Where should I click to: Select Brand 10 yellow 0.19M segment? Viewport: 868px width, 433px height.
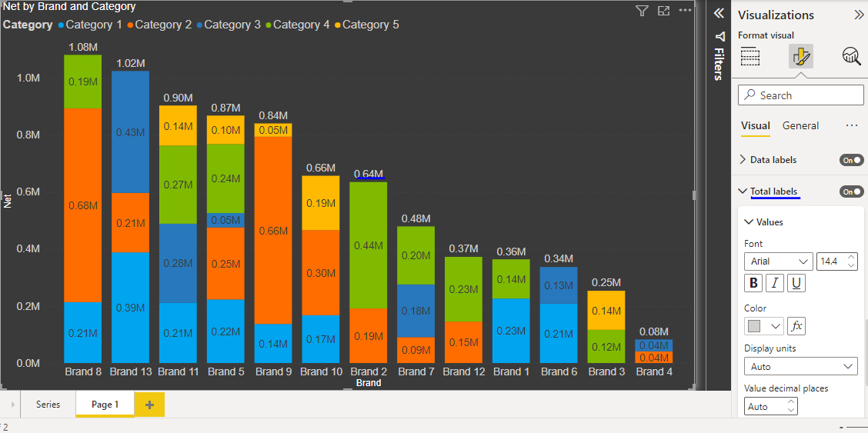click(321, 203)
